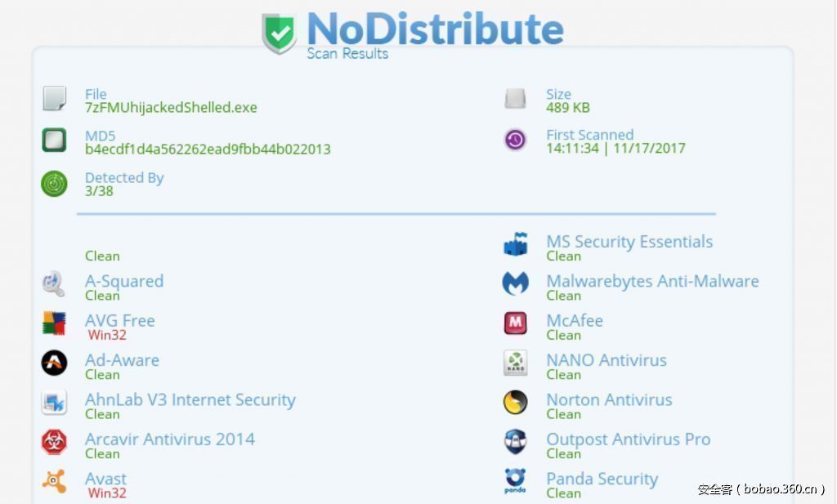The width and height of the screenshot is (837, 504).
Task: Click the Avast orange icon
Action: tap(54, 482)
